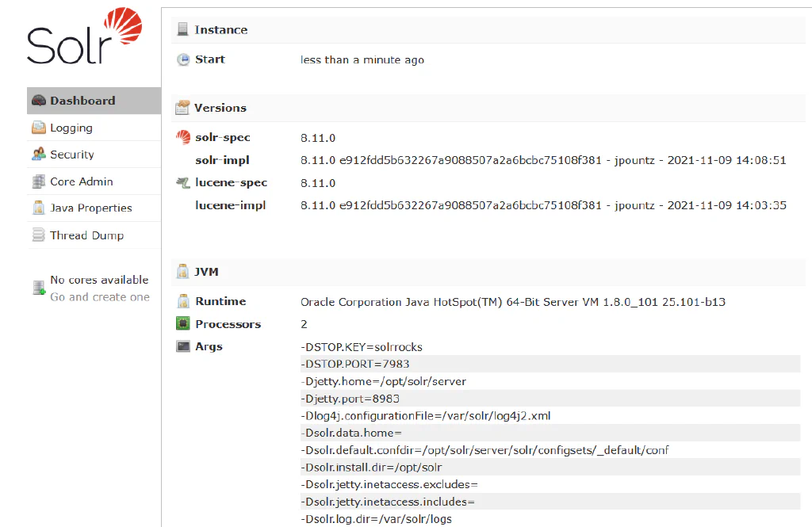Image resolution: width=812 pixels, height=527 pixels.
Task: Click the -Dlog4j.configurationFile argument
Action: tap(425, 416)
